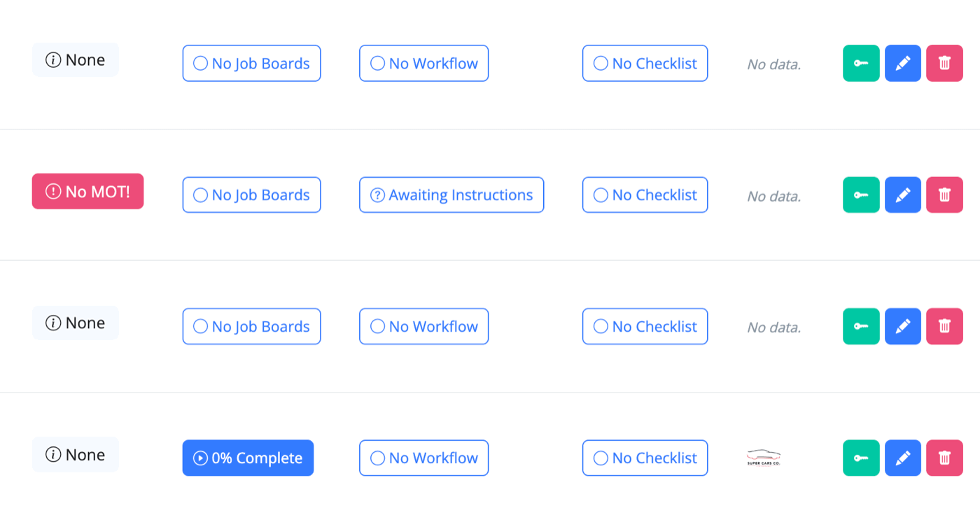The width and height of the screenshot is (980, 522).
Task: Click the Awaiting Instructions workflow button
Action: pyautogui.click(x=451, y=195)
